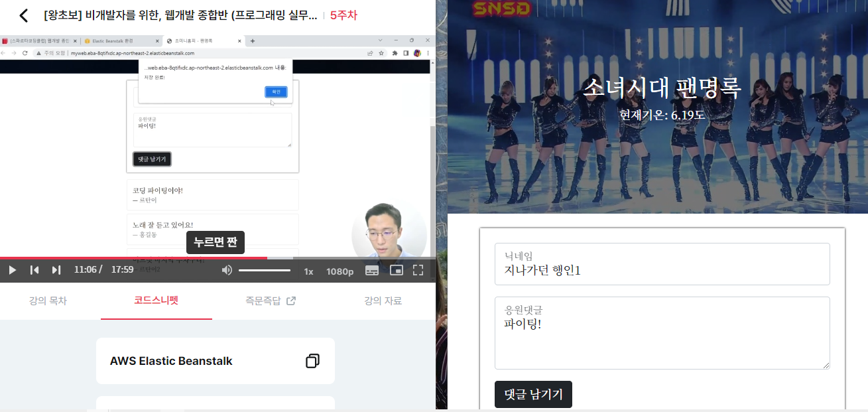
Task: Click the profile avatar in video browser
Action: pyautogui.click(x=417, y=53)
